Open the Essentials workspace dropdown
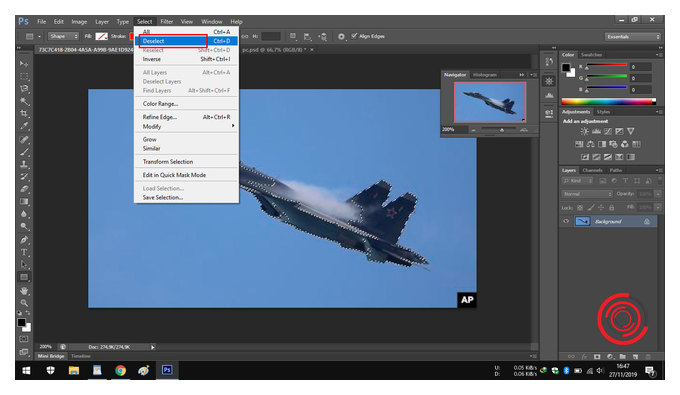 (x=633, y=37)
